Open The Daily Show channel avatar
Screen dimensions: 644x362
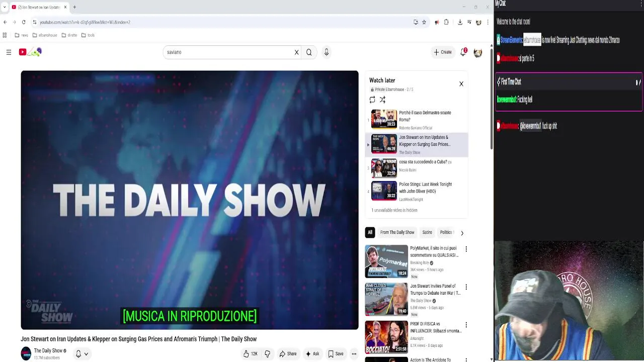click(26, 353)
